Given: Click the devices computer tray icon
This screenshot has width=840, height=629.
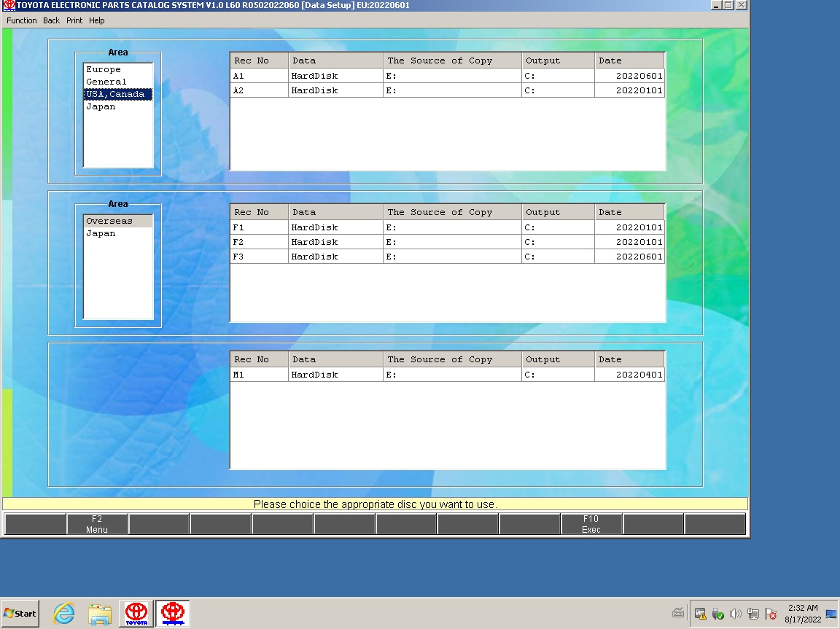Looking at the screenshot, I should tap(753, 614).
